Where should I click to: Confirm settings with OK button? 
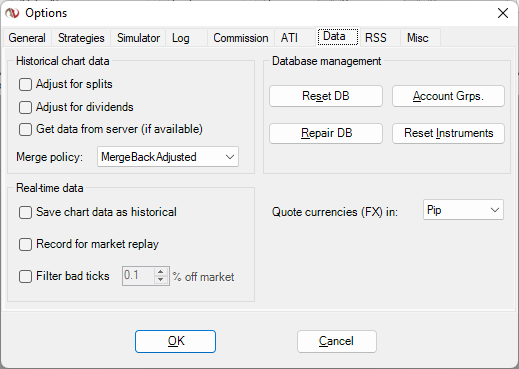[175, 341]
